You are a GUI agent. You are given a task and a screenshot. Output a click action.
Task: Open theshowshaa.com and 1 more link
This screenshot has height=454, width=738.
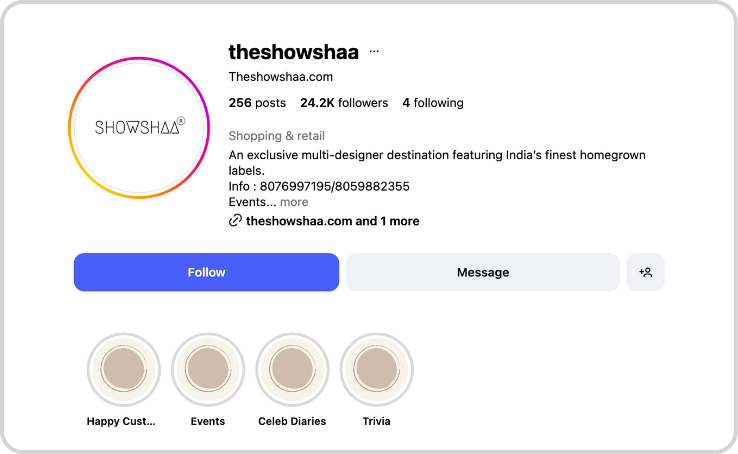point(332,221)
